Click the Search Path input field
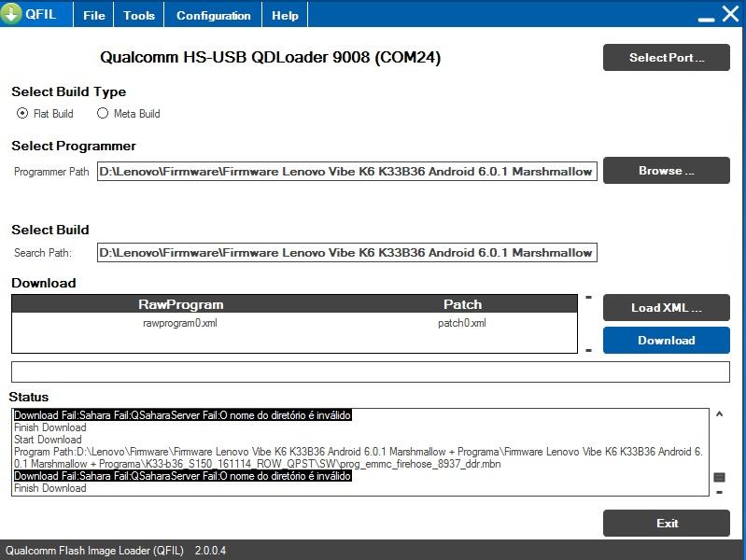The image size is (746, 560). tap(346, 252)
